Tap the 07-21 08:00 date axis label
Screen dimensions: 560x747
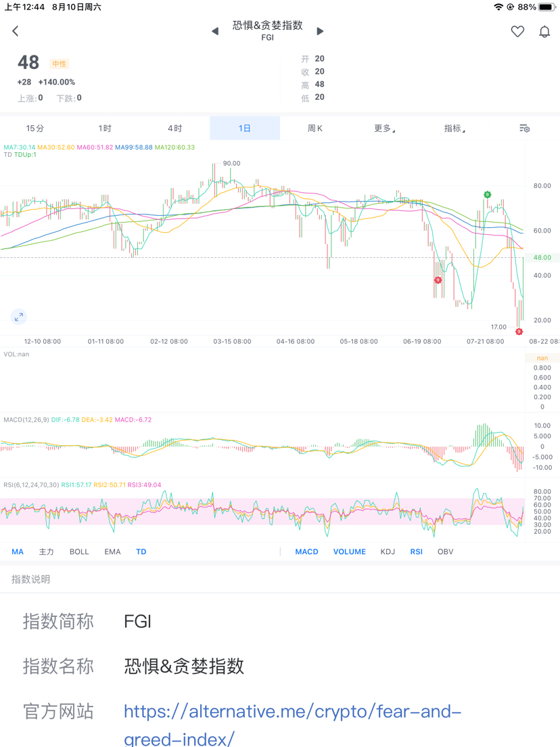tap(485, 342)
